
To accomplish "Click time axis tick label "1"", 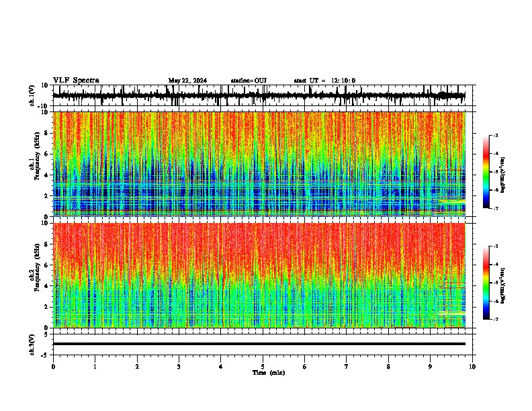I will click(x=95, y=367).
